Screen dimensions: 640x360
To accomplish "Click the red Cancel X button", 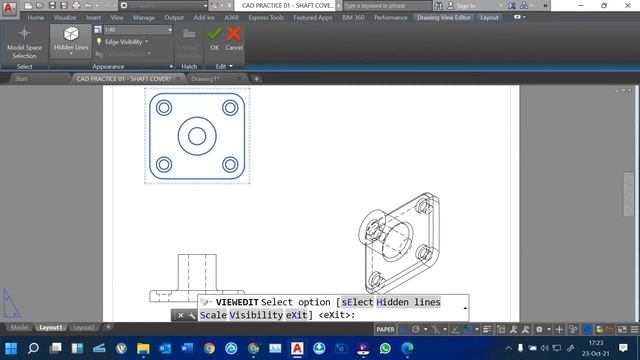I will pyautogui.click(x=234, y=39).
